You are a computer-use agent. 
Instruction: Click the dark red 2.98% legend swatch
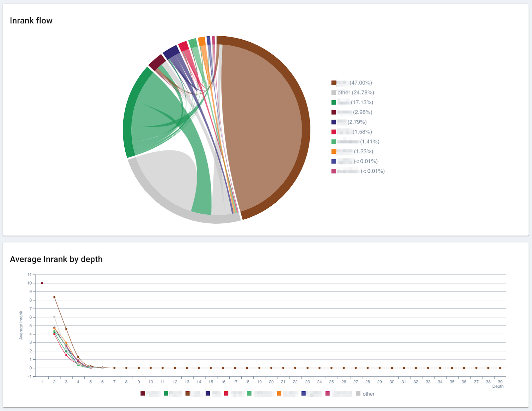(x=333, y=112)
